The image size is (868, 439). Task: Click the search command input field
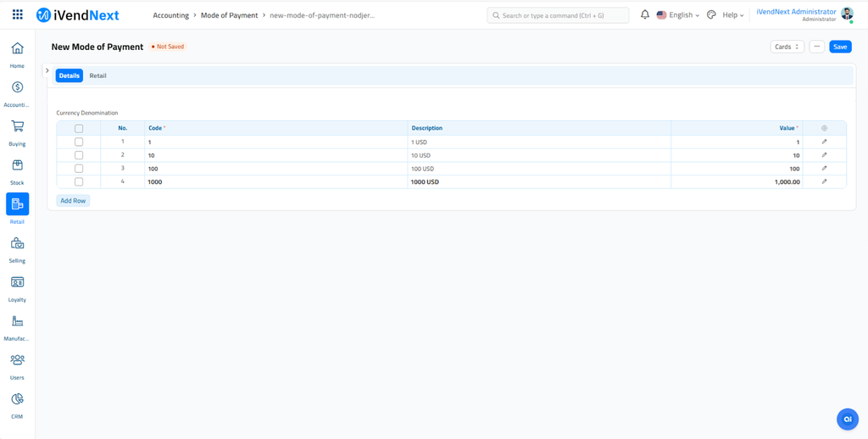[x=559, y=15]
